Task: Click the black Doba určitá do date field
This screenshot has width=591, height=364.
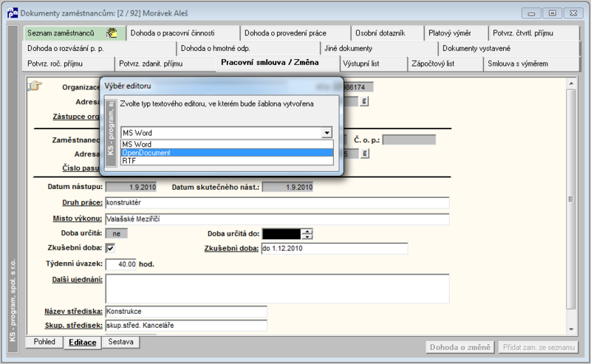Action: pos(281,234)
